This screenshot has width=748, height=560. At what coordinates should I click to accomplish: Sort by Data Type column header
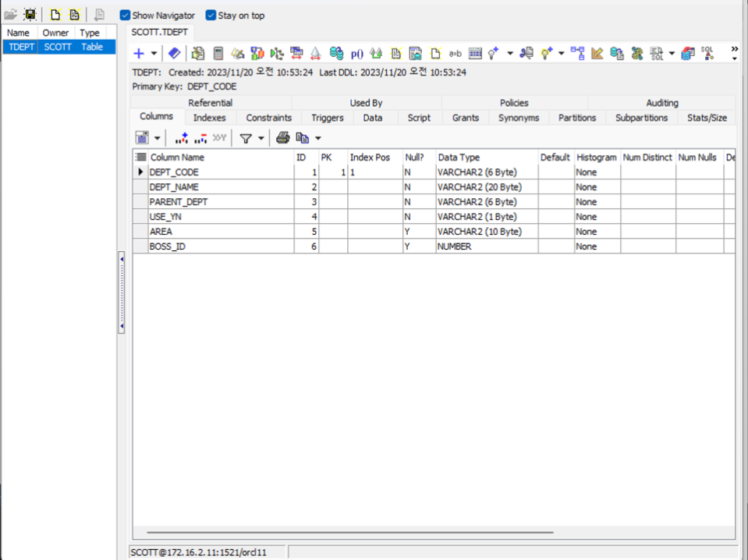tap(487, 158)
